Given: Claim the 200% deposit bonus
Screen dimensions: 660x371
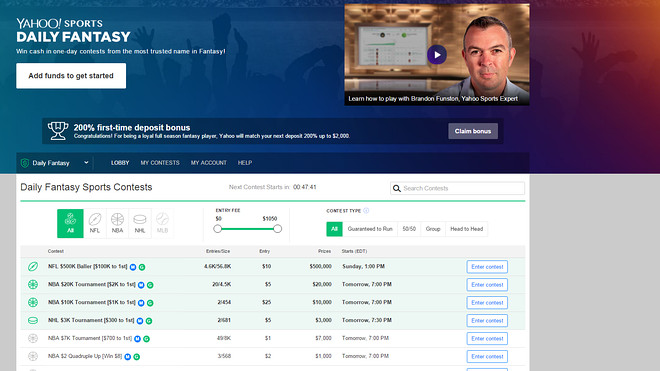Looking at the screenshot, I should (473, 131).
